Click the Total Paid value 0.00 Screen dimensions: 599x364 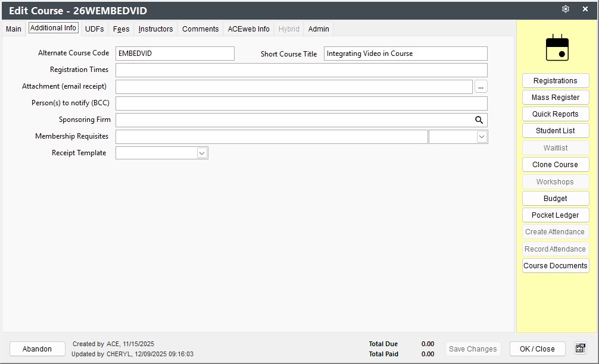[428, 354]
